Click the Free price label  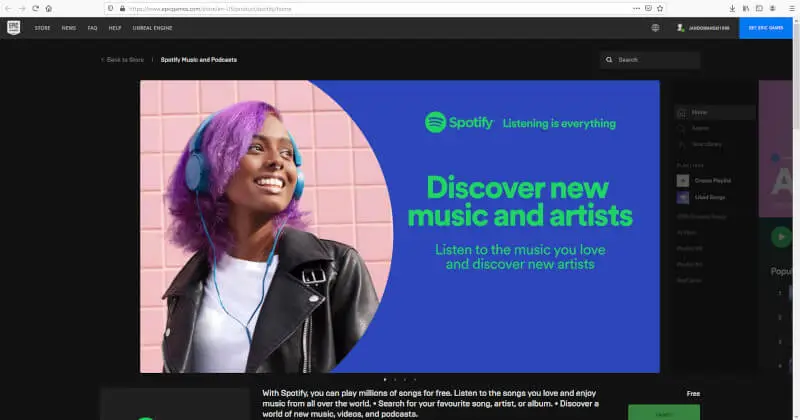693,393
